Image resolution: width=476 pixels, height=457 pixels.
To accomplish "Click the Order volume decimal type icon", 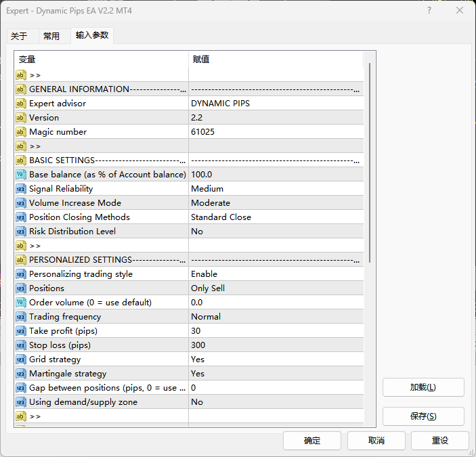I will pos(21,303).
